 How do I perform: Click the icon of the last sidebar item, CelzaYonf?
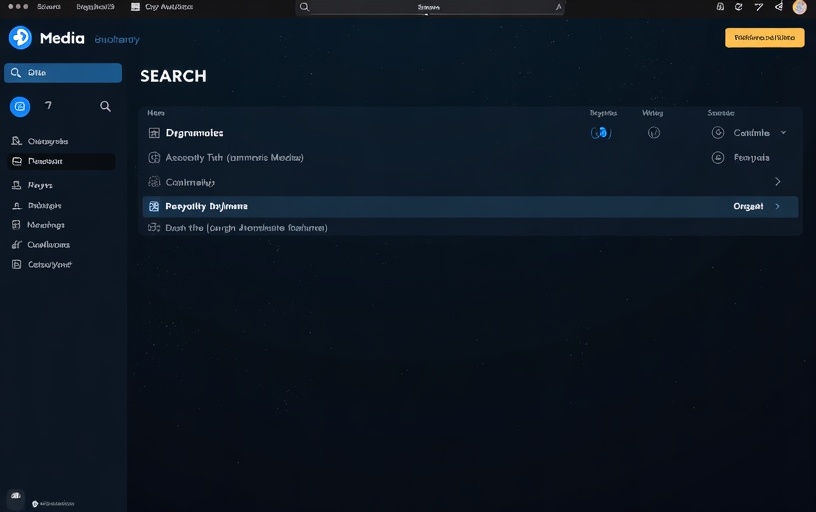click(17, 264)
